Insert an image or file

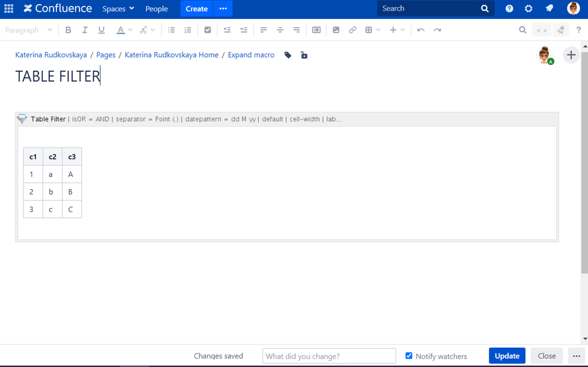click(x=336, y=30)
